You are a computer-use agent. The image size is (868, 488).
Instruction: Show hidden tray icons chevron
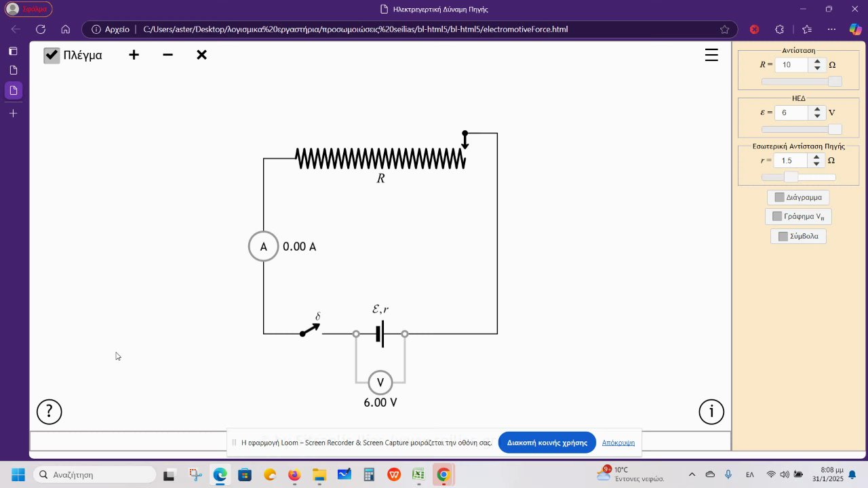(692, 474)
